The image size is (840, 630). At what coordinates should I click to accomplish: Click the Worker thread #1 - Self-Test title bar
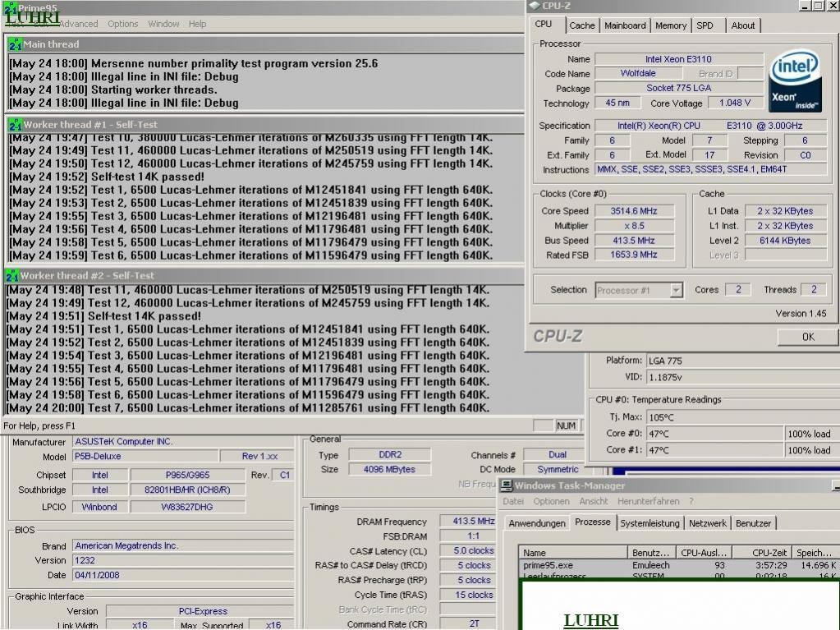[x=265, y=125]
